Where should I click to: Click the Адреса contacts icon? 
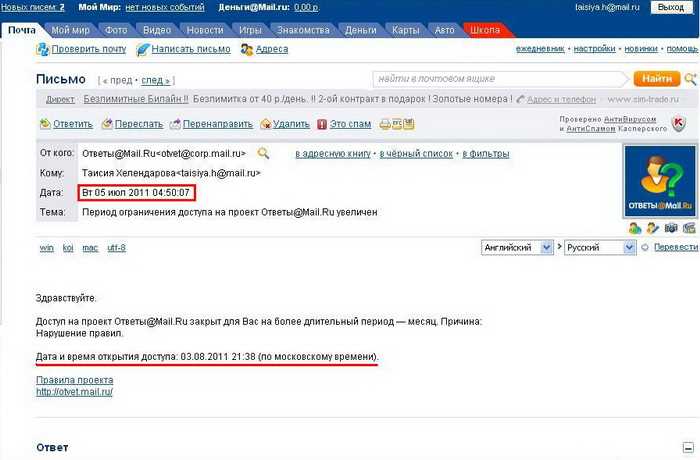pyautogui.click(x=247, y=49)
